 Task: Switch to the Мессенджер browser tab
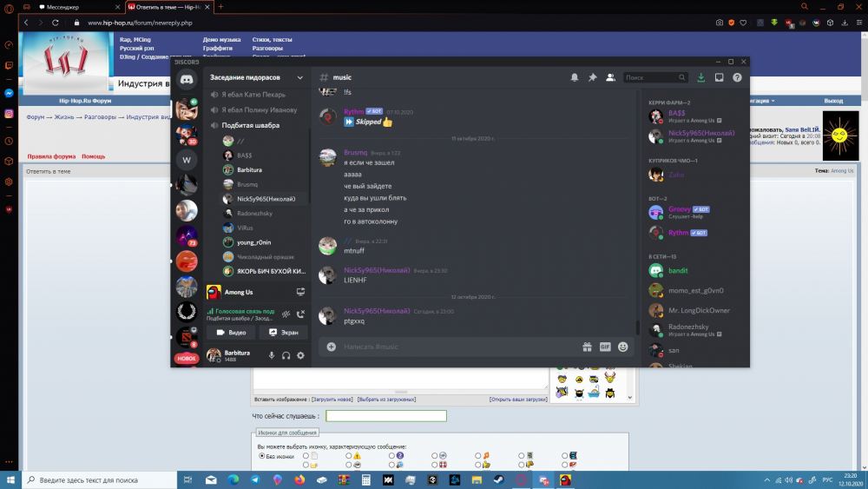(79, 7)
